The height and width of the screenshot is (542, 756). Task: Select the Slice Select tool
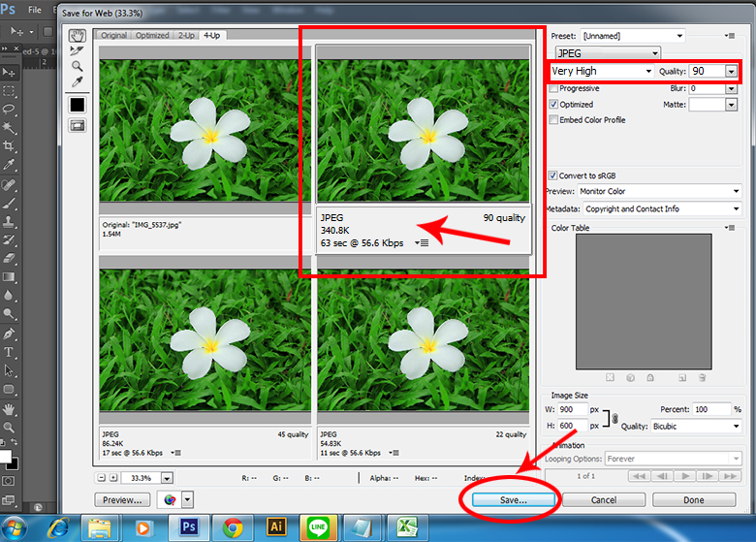click(x=77, y=50)
